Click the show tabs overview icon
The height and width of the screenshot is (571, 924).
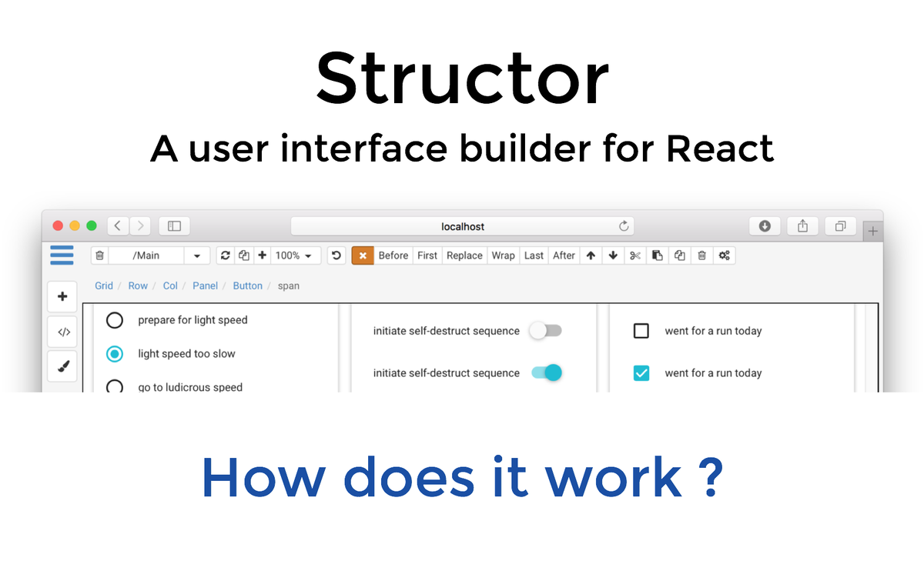(841, 226)
